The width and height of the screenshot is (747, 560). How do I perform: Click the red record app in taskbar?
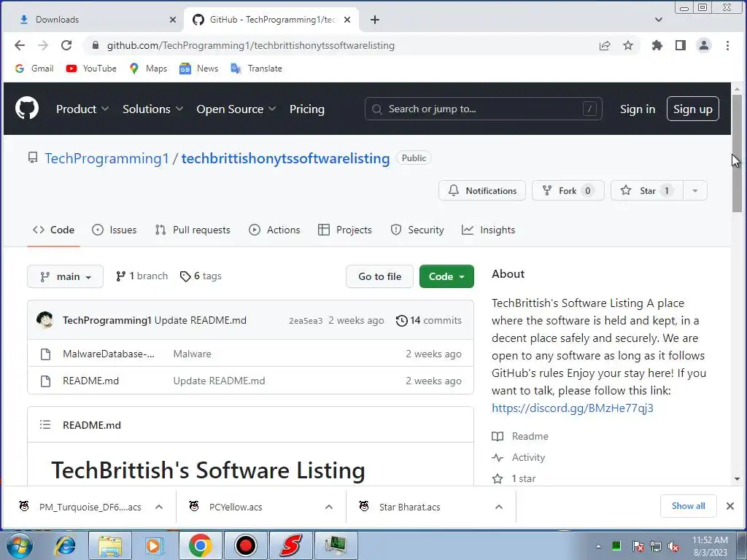coord(246,545)
